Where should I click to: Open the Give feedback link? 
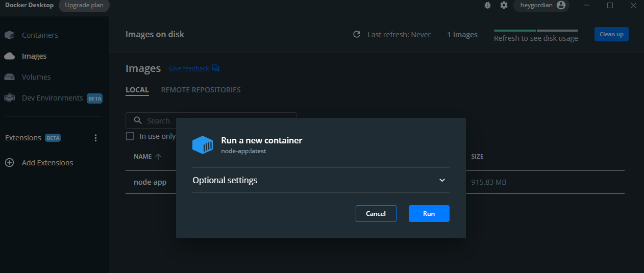(x=189, y=68)
